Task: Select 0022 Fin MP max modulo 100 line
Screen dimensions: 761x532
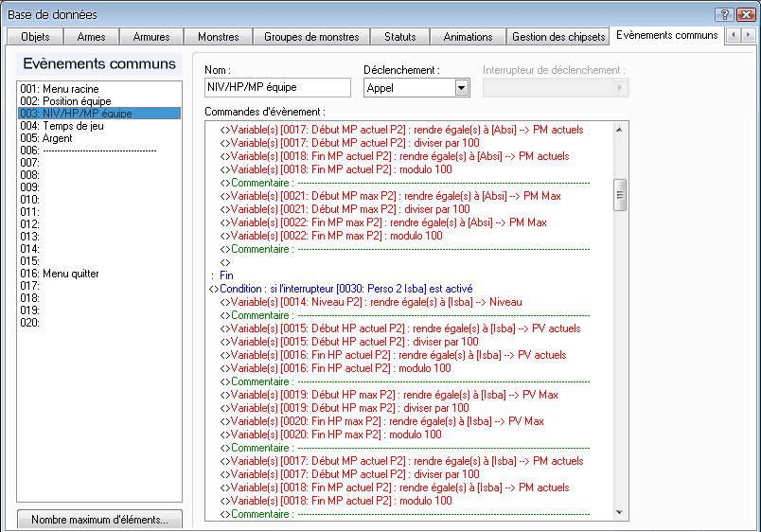Action: click(331, 236)
